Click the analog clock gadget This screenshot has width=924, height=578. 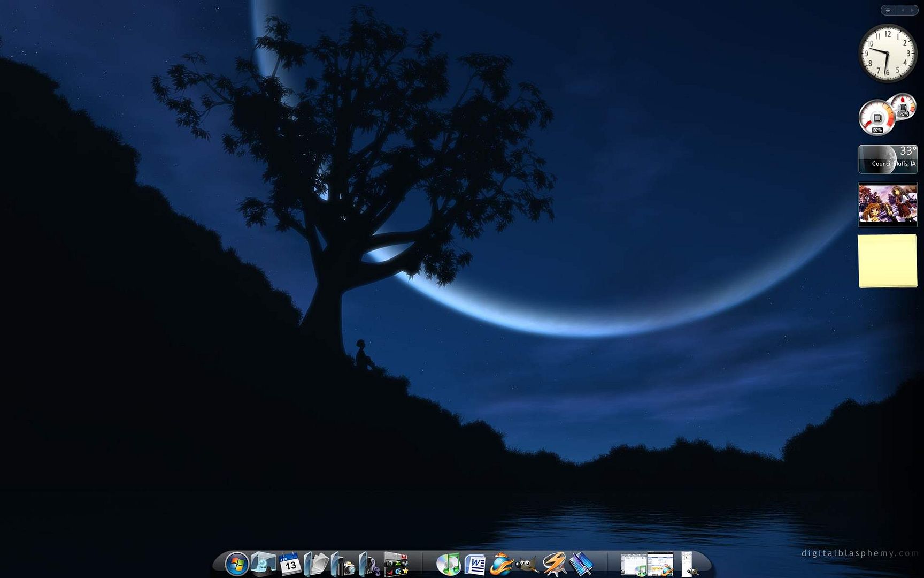(x=888, y=53)
